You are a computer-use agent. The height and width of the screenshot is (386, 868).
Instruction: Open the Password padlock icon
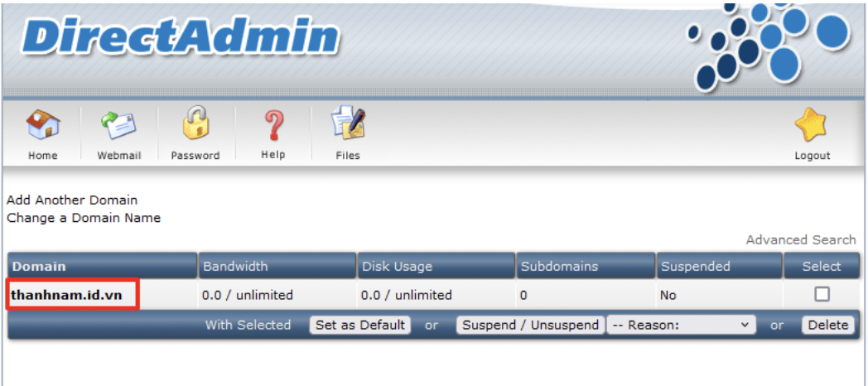pos(195,123)
